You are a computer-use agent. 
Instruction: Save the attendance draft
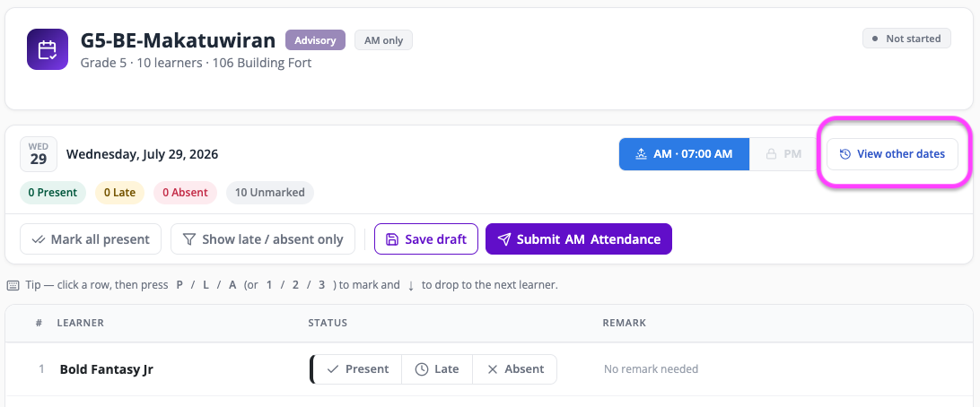[x=426, y=239]
